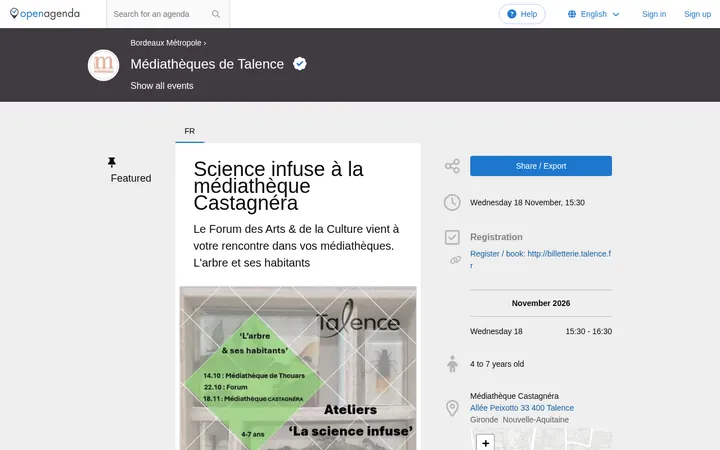720x450 pixels.
Task: Click the Registration heading
Action: click(x=496, y=237)
